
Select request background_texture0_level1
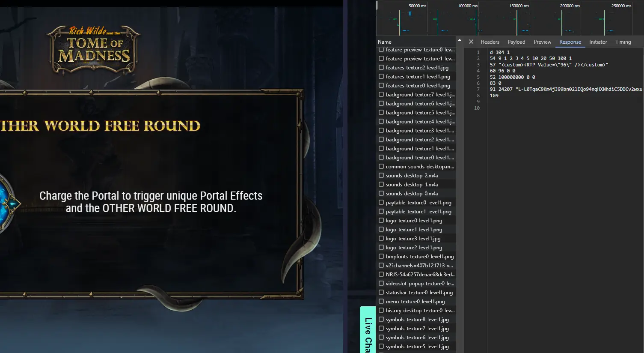[420, 158]
